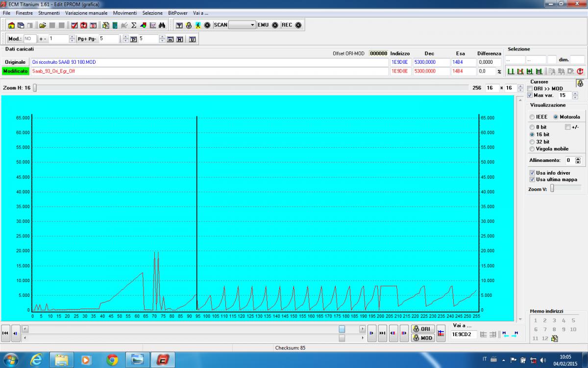Choose the 8 bit display option

click(532, 127)
